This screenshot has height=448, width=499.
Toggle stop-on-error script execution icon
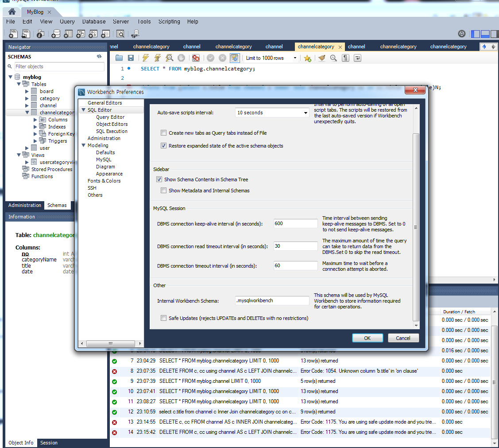[x=196, y=58]
